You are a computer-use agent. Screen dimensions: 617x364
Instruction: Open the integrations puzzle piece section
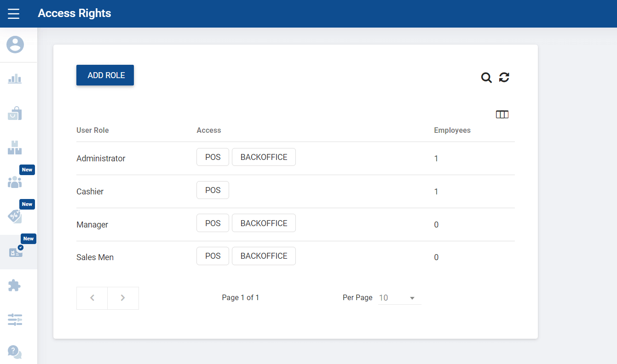(x=15, y=285)
